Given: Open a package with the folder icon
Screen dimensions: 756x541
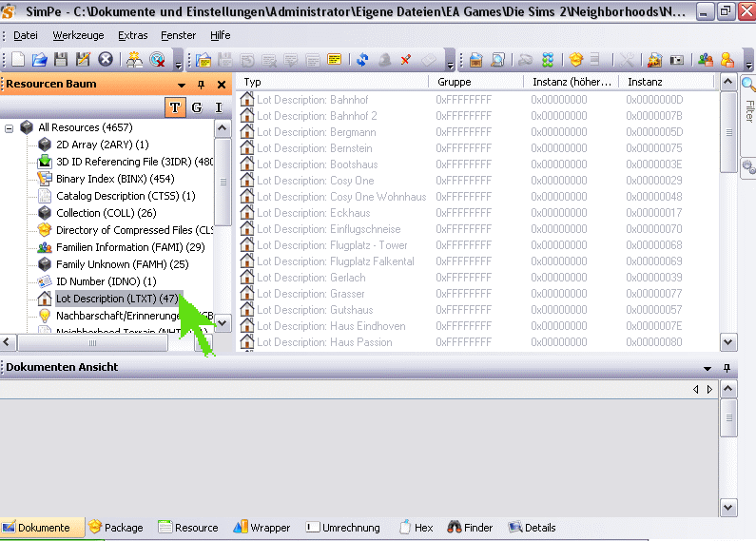Looking at the screenshot, I should coord(39,59).
